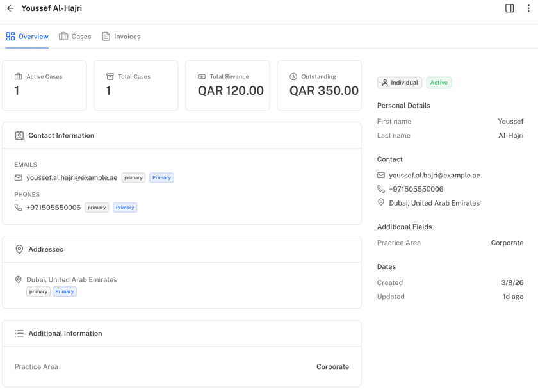
Task: Click pin icon beside Dubai address row
Action: tap(19, 280)
